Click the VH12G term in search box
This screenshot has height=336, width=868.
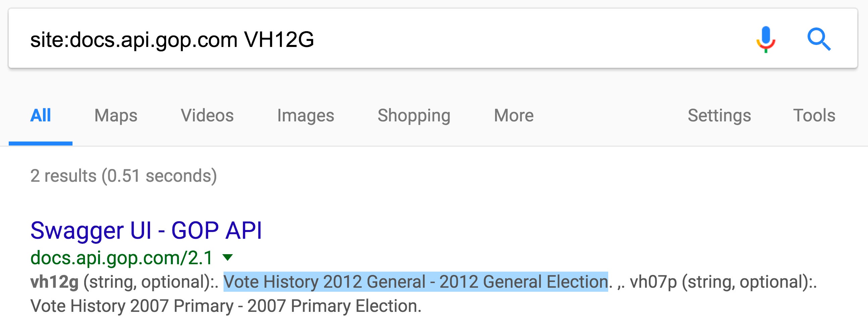tap(279, 39)
